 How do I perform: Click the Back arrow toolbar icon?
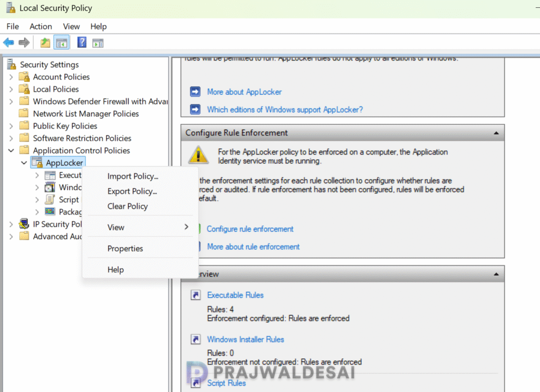point(8,43)
